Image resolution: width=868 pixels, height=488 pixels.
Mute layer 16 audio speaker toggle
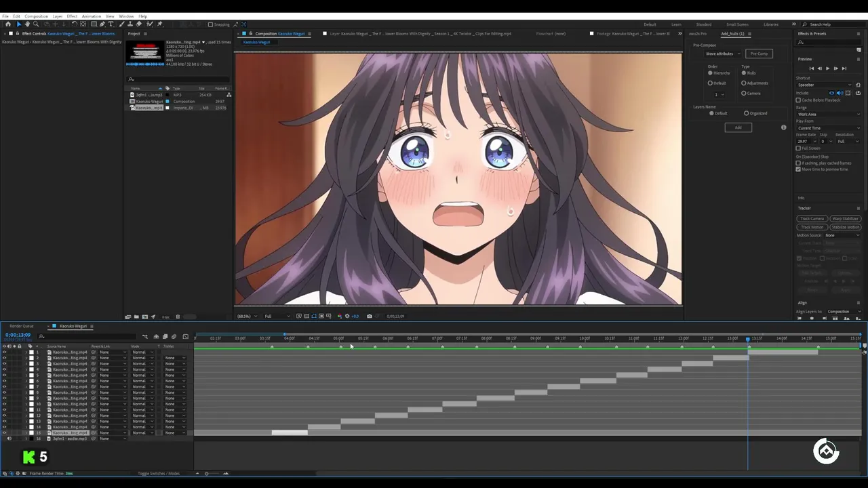point(9,439)
